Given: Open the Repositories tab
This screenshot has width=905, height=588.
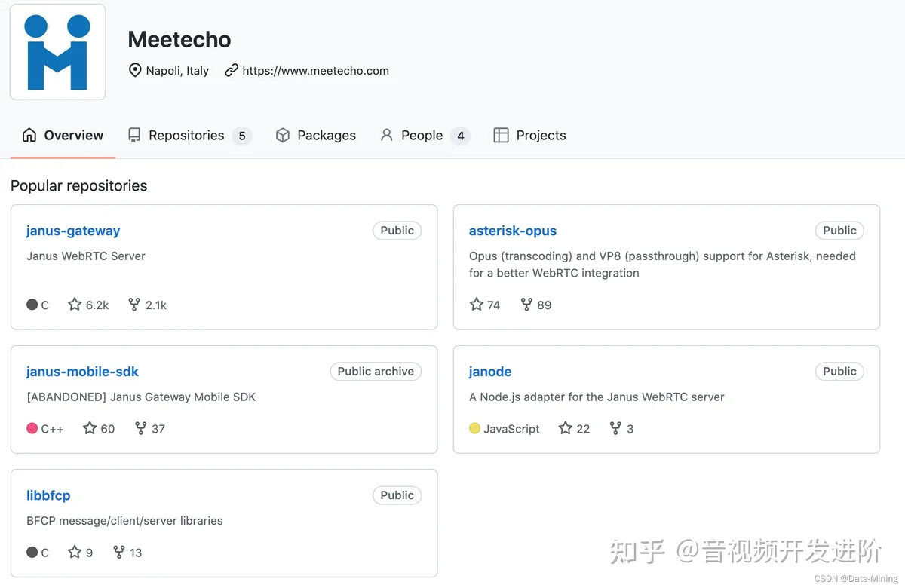Looking at the screenshot, I should click(189, 136).
